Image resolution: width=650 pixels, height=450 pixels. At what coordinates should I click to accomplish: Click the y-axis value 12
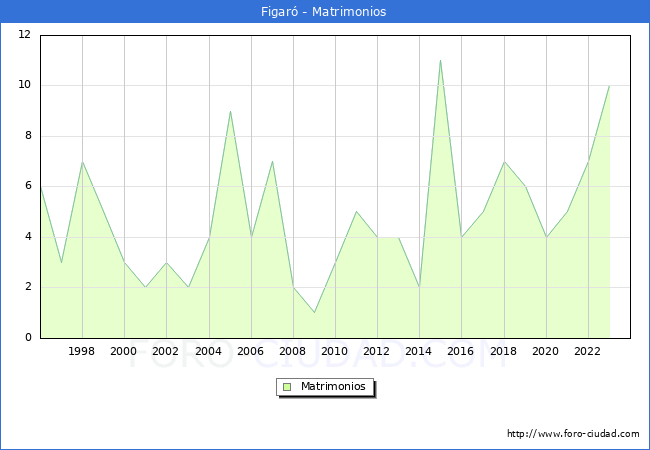(25, 34)
